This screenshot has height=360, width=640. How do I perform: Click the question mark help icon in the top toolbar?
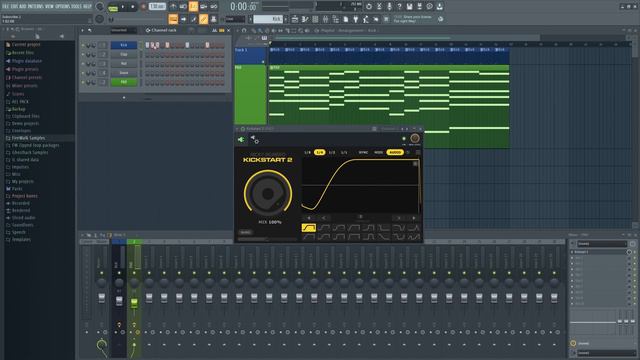399,7
